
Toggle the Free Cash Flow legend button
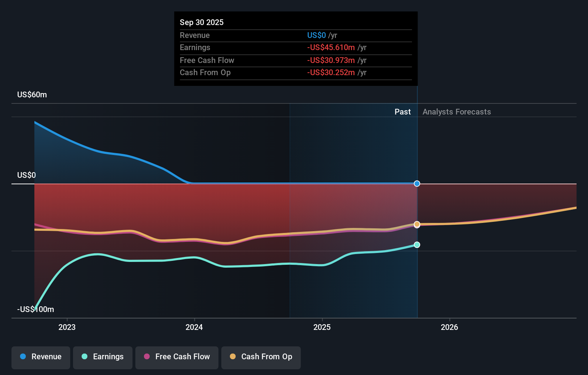point(177,357)
